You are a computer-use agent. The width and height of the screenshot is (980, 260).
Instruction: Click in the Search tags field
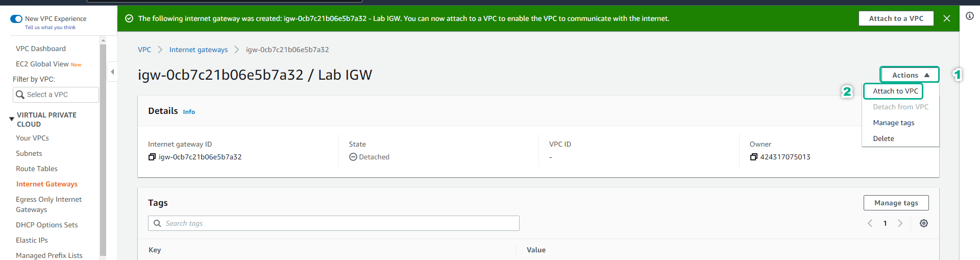[x=334, y=223]
